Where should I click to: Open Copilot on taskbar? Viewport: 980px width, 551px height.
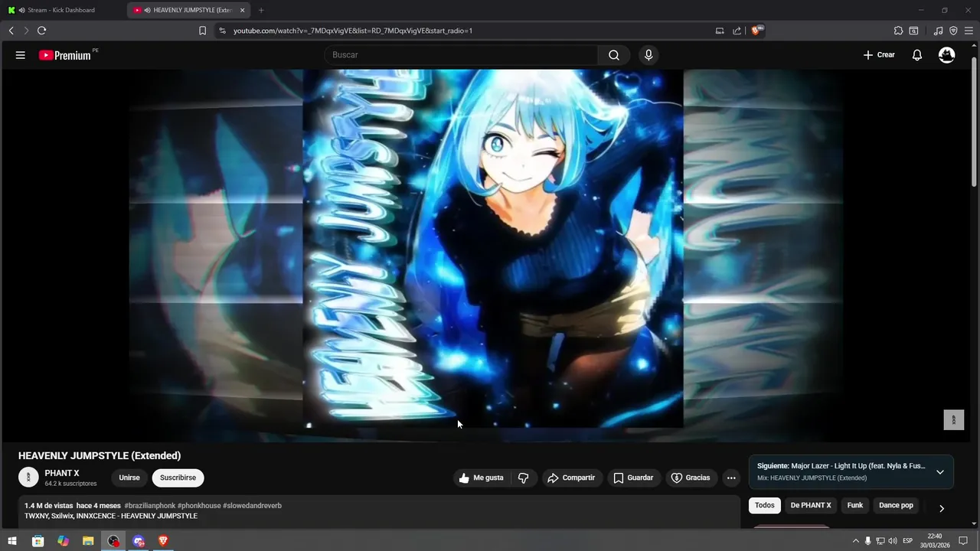[63, 541]
